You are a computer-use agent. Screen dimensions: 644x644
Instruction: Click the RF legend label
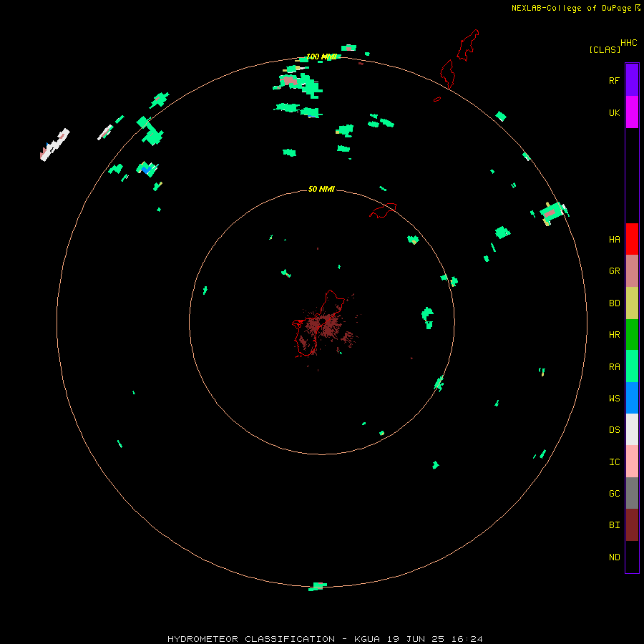(614, 81)
